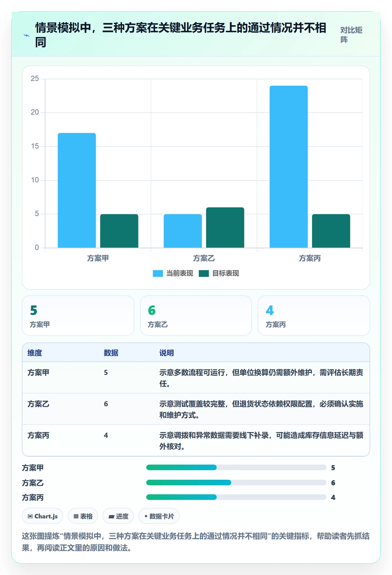Click the square icon in Chart.js chip
The image size is (392, 575).
[30, 516]
